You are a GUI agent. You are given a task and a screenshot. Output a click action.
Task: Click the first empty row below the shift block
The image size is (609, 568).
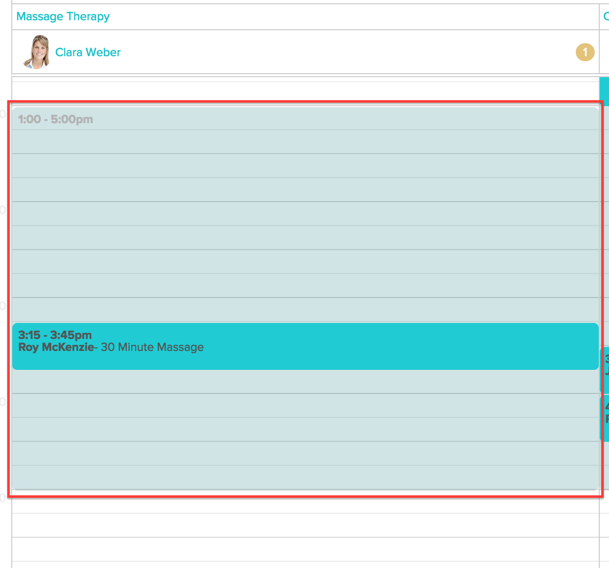[x=305, y=502]
